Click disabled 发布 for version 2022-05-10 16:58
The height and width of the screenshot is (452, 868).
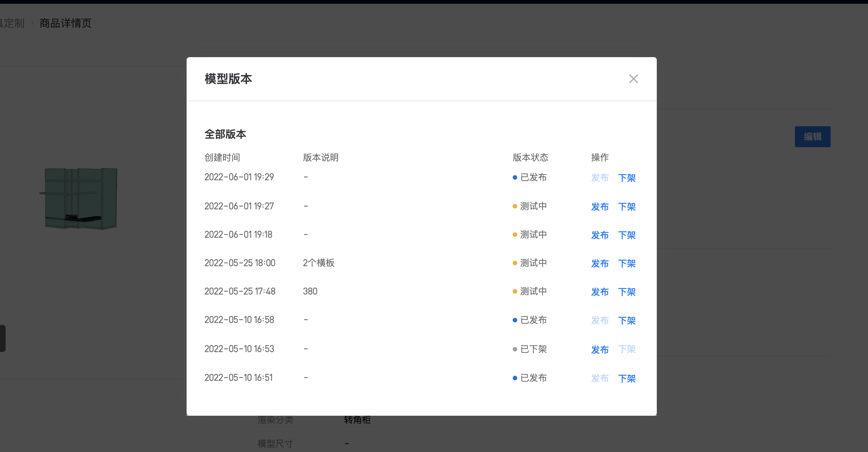point(600,321)
